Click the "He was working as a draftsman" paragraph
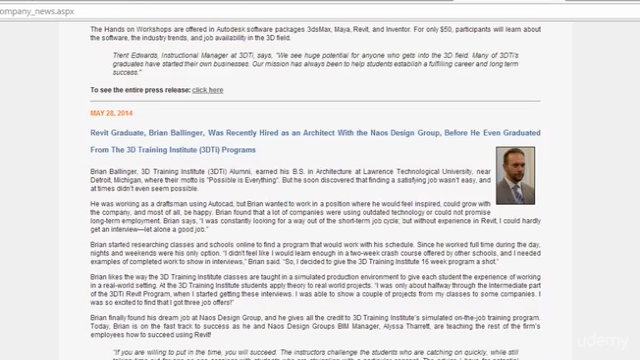Screen dimensions: 640x360 pos(315,217)
